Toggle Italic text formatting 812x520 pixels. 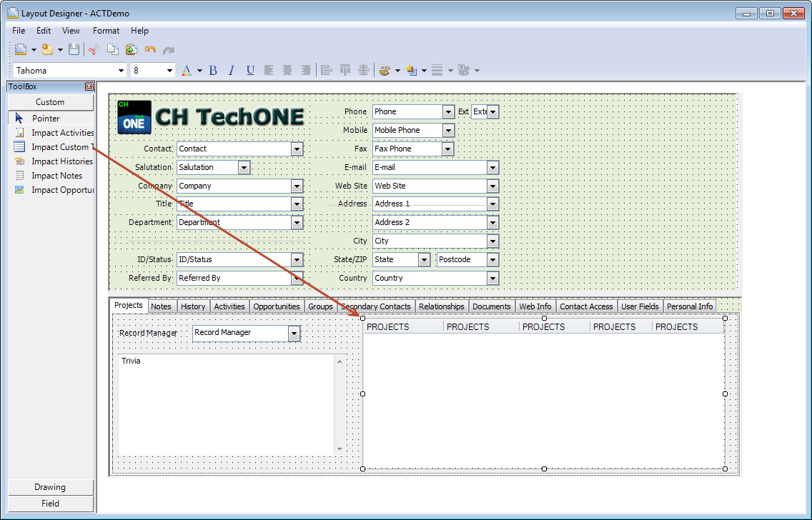click(x=232, y=70)
